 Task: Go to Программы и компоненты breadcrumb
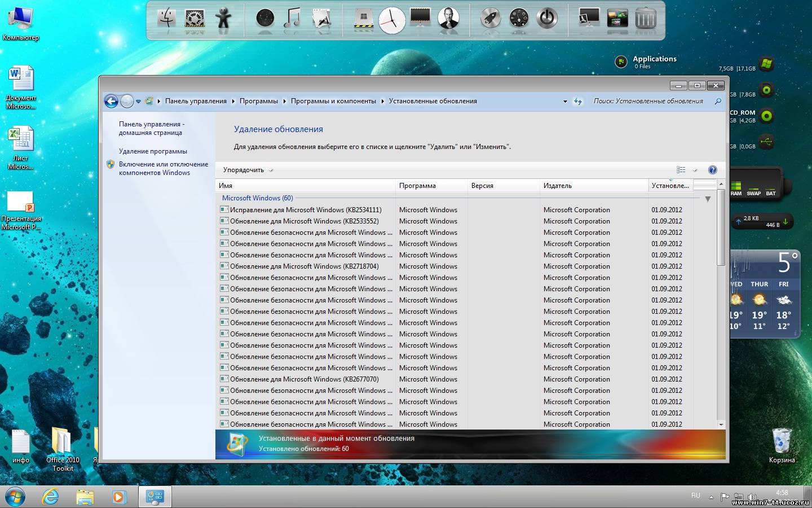[333, 101]
